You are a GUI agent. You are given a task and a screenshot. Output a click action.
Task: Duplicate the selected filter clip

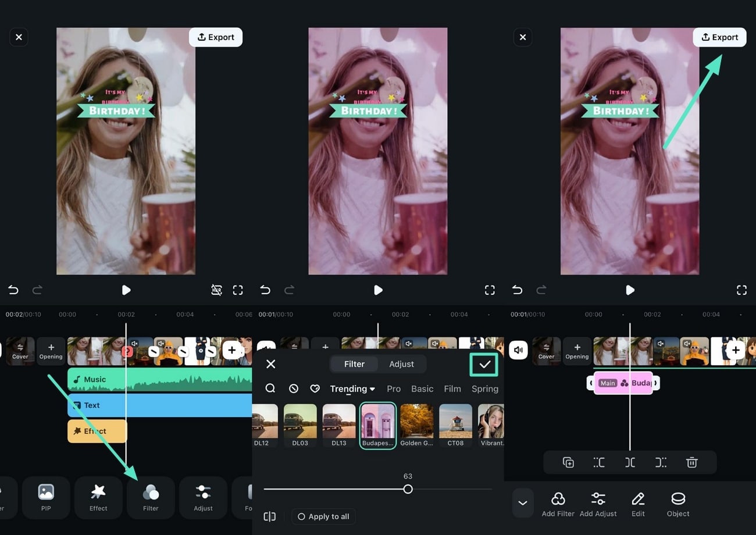[568, 462]
